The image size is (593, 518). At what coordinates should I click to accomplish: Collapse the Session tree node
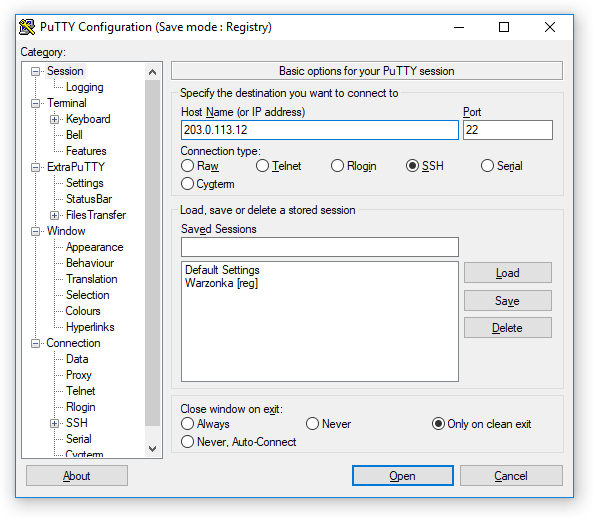tap(35, 71)
